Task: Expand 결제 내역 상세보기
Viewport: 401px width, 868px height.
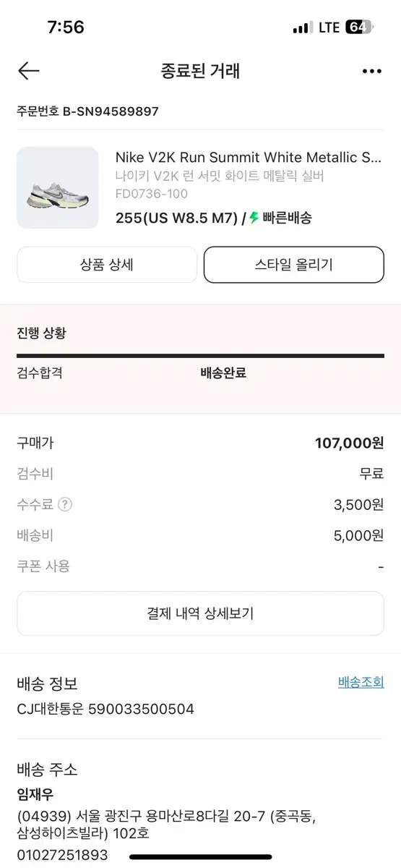Action: (200, 613)
